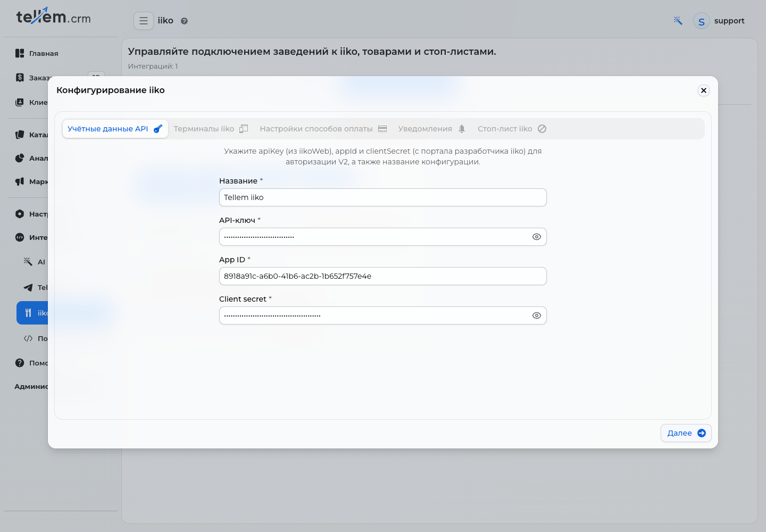Open the catalog icon in sidebar

[20, 135]
